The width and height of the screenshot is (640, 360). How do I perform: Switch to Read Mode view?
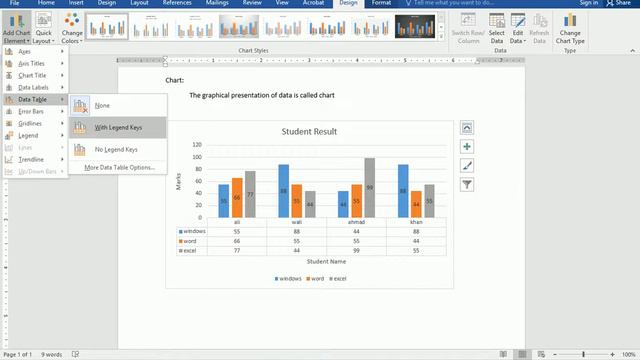503,354
